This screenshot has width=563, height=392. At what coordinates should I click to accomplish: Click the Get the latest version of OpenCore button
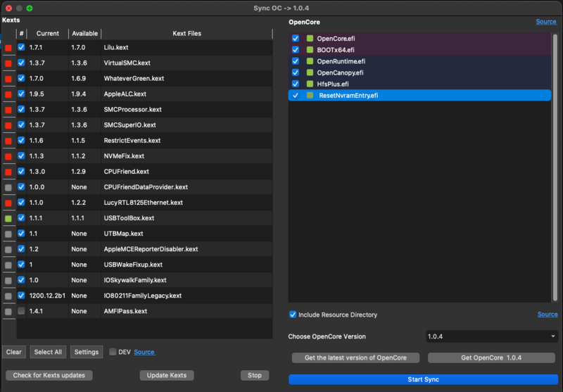(x=355, y=358)
